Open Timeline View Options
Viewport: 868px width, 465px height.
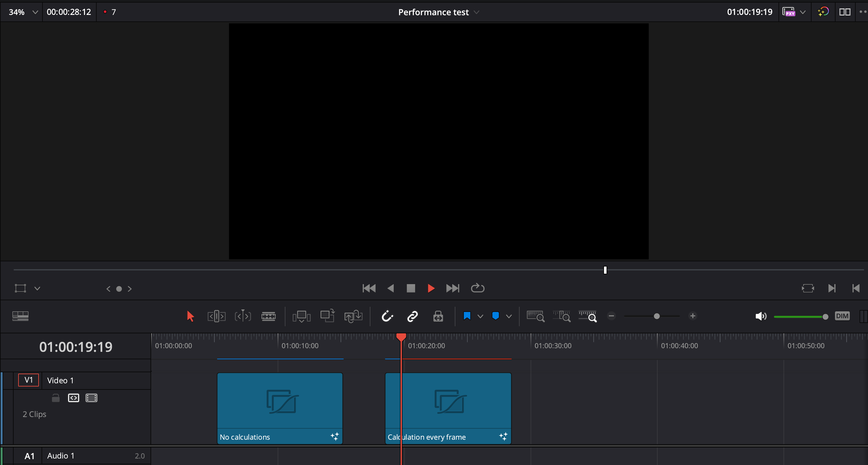coord(20,316)
